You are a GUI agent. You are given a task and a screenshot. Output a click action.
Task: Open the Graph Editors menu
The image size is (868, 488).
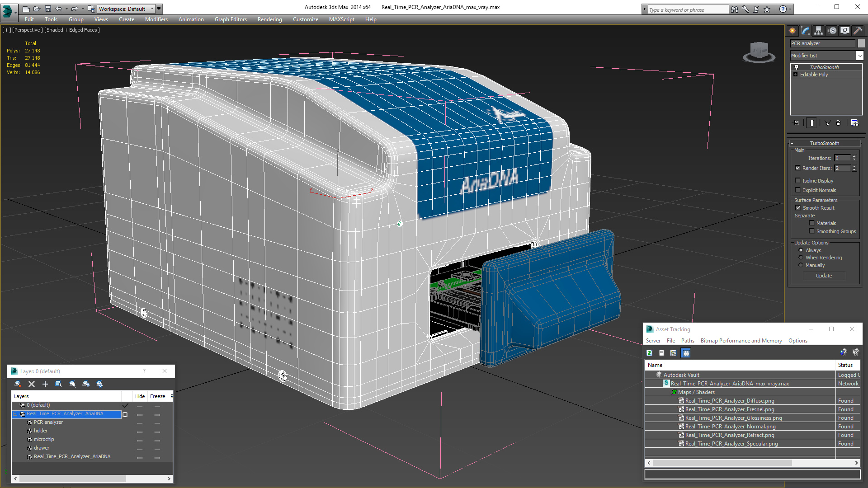pos(231,19)
